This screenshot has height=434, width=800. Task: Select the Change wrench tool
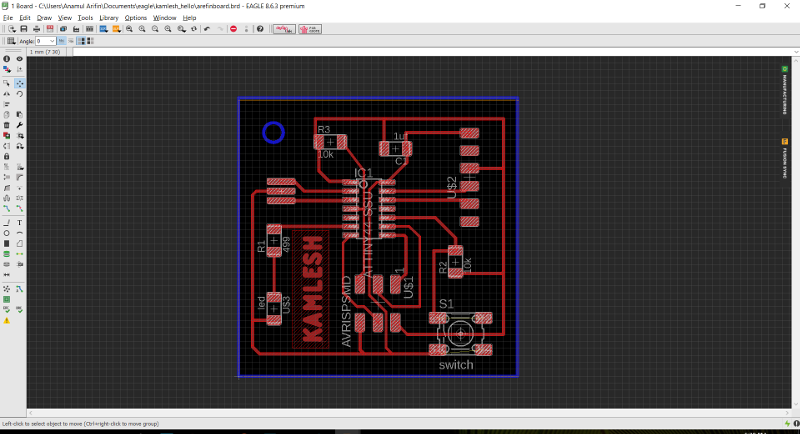point(19,125)
